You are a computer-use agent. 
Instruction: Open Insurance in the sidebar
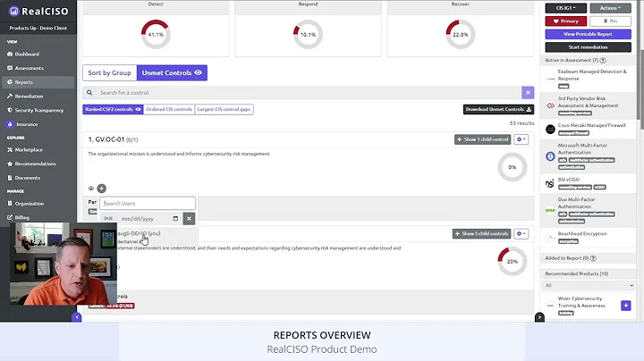(x=26, y=124)
